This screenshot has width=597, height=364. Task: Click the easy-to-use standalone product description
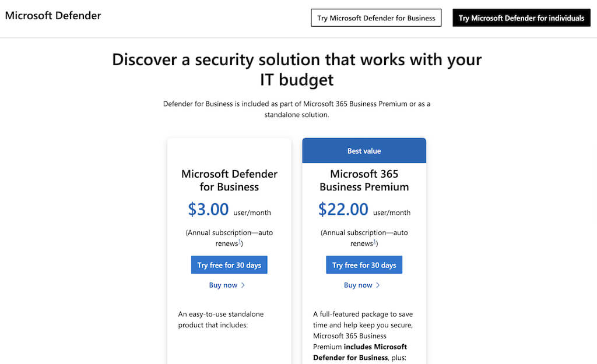221,319
